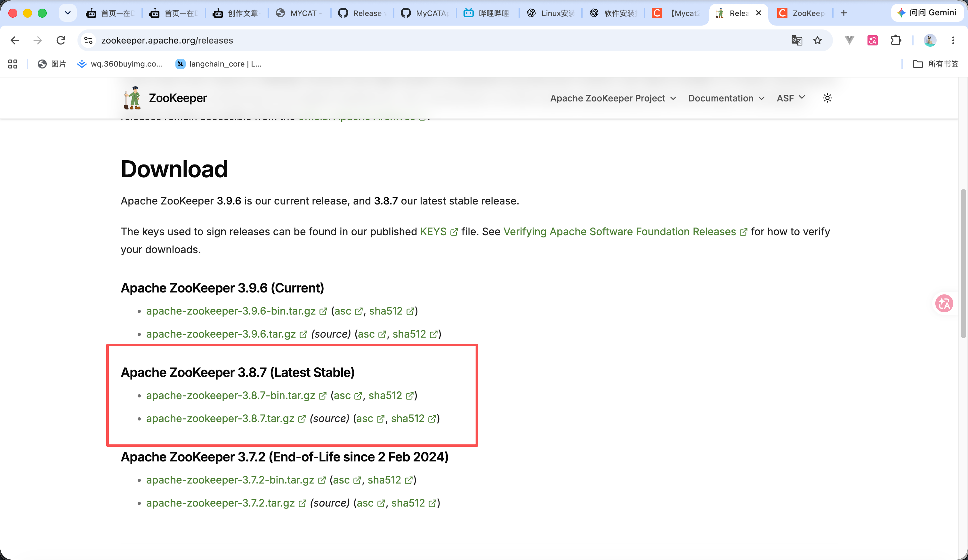Open the KEYS file link
968x560 pixels.
tap(439, 232)
